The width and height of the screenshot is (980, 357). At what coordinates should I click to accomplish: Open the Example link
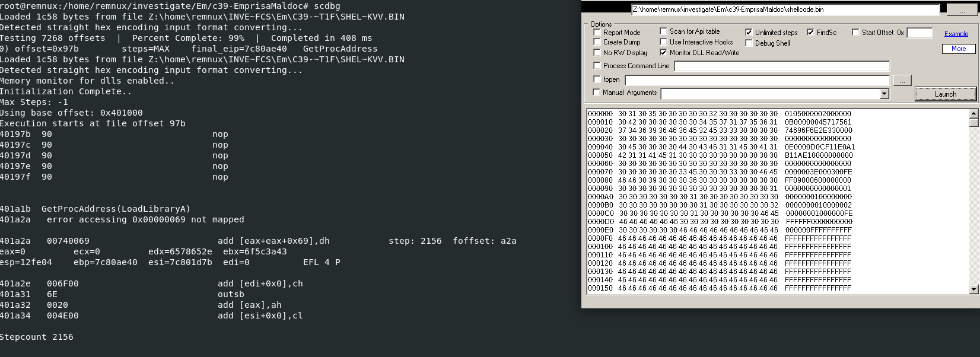[x=956, y=34]
